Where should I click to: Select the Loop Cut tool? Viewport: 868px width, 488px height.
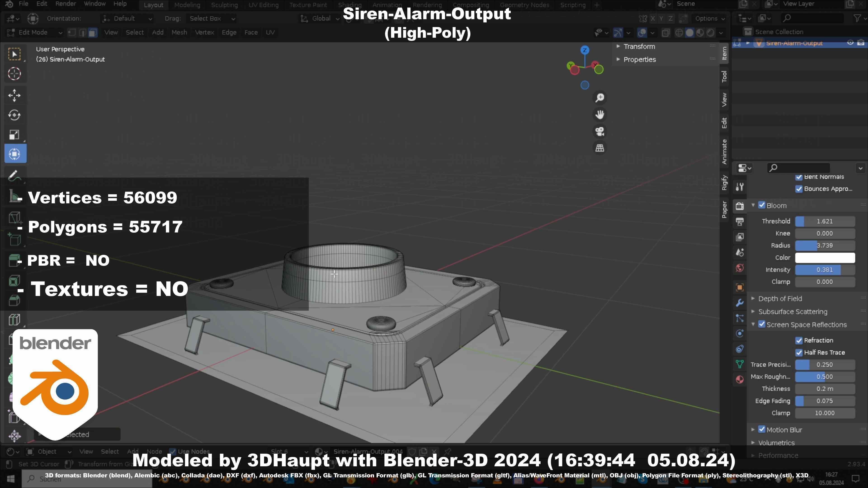click(14, 320)
